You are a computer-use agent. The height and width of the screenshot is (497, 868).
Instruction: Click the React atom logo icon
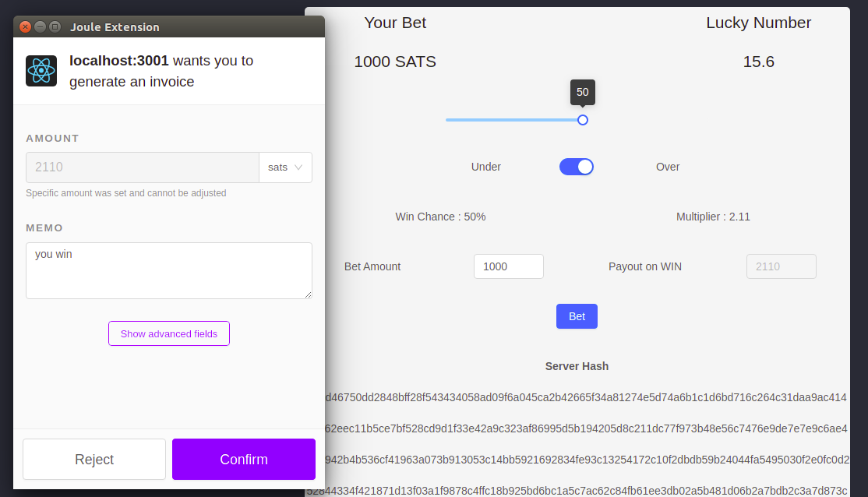pos(41,71)
